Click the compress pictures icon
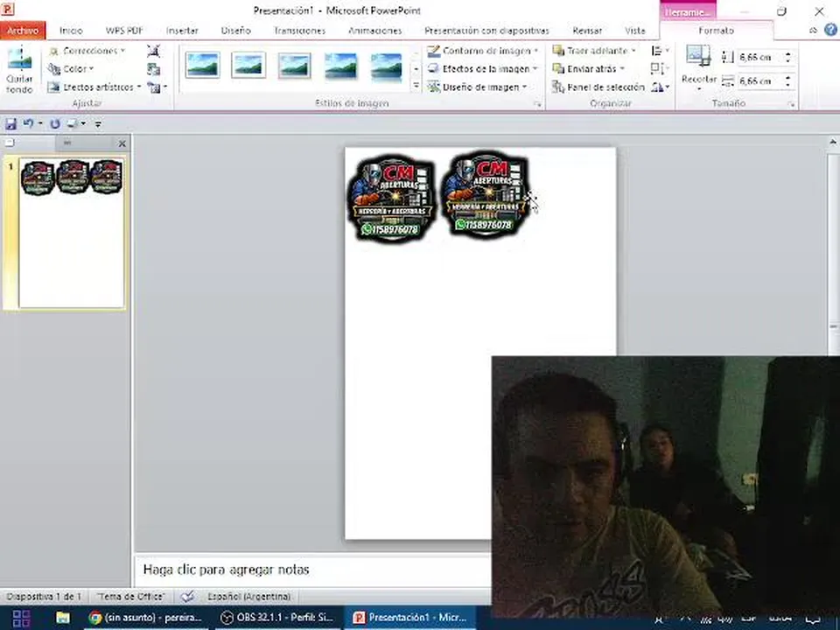Screen dimensions: 840x630 pos(153,51)
